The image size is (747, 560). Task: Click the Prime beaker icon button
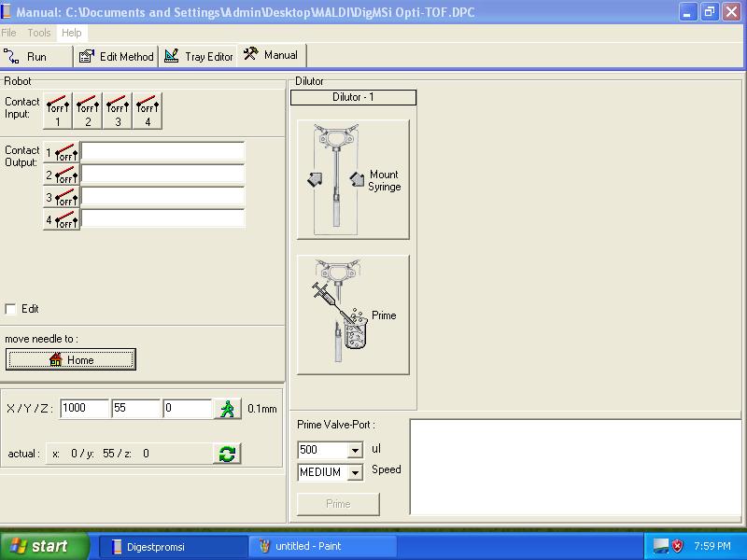(x=352, y=315)
